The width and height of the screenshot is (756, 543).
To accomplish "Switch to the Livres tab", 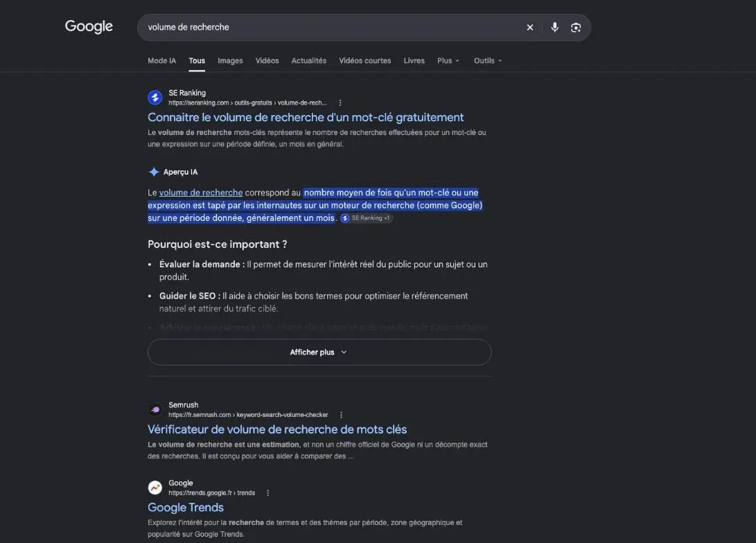I will point(414,61).
